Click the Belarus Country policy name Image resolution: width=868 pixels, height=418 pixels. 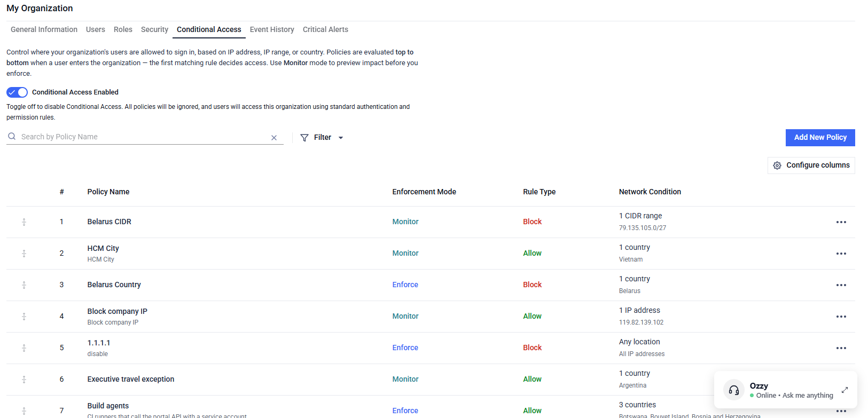click(114, 285)
